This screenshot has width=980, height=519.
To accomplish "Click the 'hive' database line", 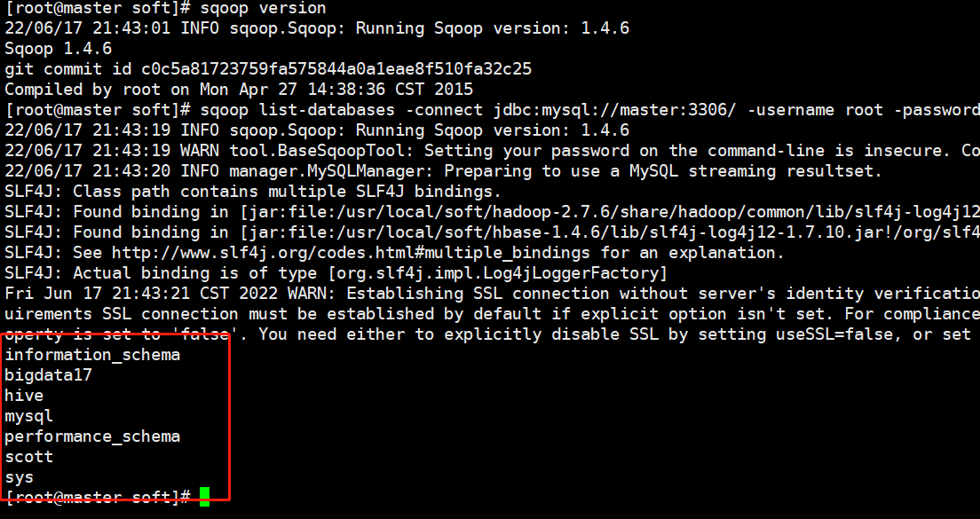I will (x=24, y=396).
